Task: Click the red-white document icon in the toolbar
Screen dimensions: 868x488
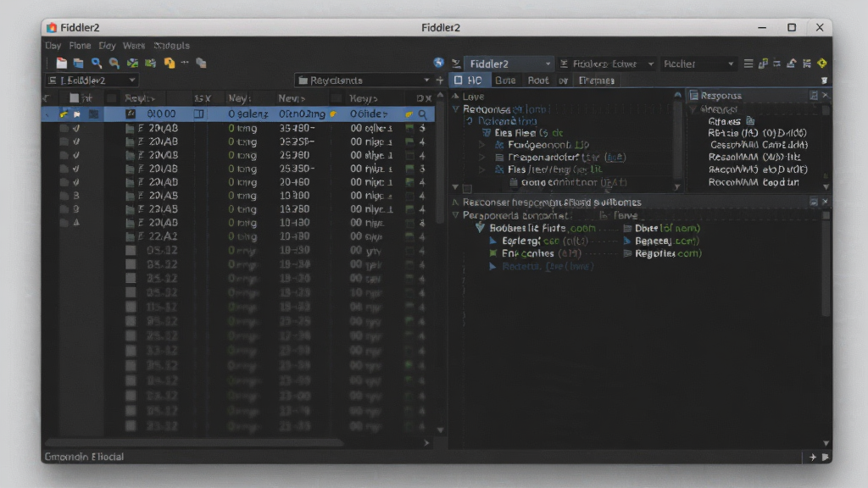Action: pyautogui.click(x=61, y=64)
